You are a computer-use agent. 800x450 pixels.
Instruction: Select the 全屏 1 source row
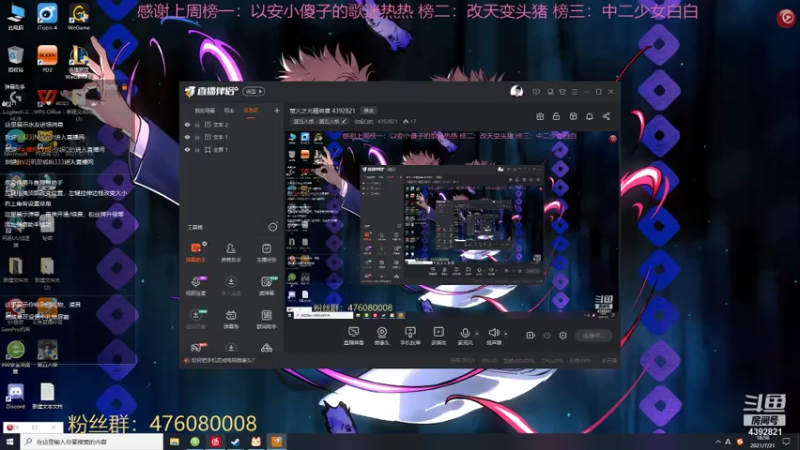click(x=231, y=149)
